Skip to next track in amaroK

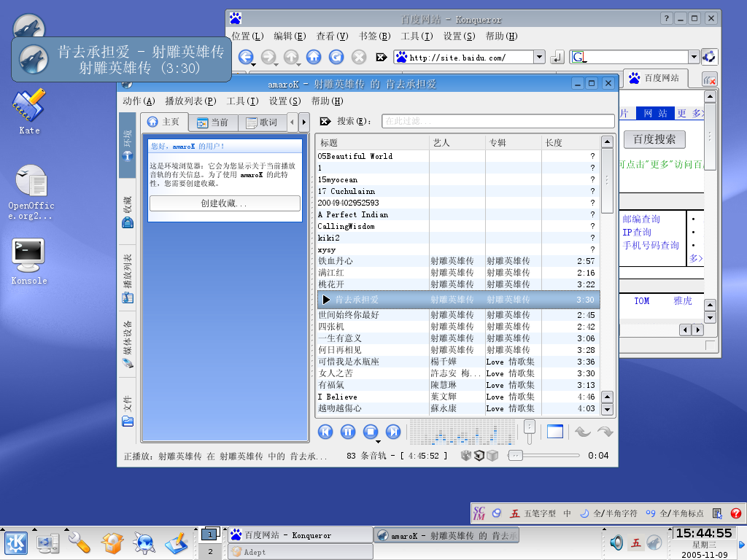click(393, 432)
